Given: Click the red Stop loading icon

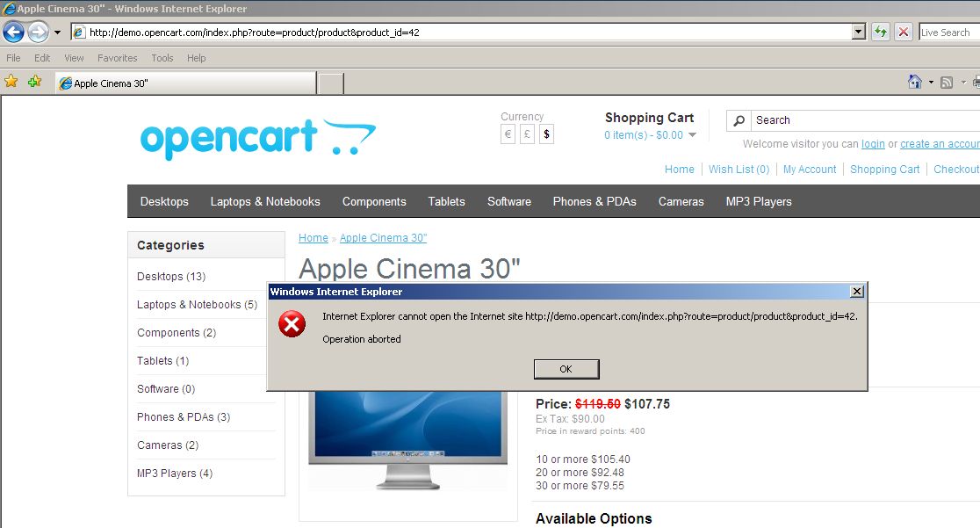Looking at the screenshot, I should [x=903, y=32].
